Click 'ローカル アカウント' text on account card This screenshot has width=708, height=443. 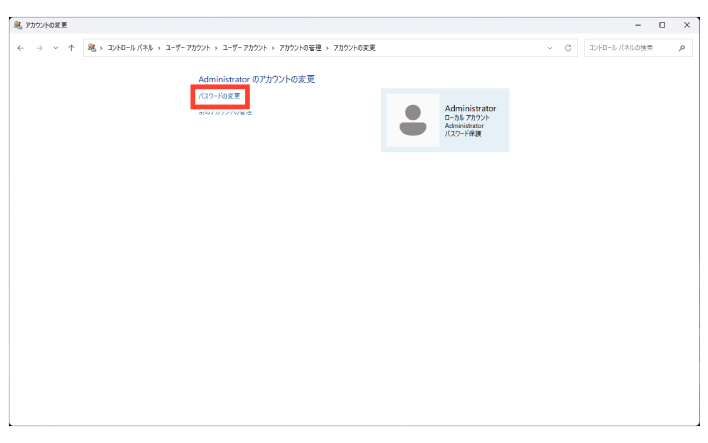pyautogui.click(x=467, y=117)
